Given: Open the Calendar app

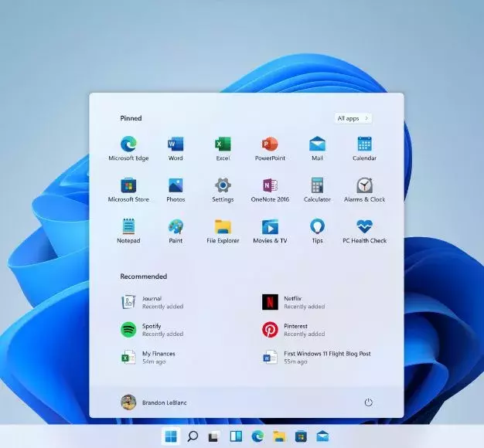Looking at the screenshot, I should click(364, 148).
